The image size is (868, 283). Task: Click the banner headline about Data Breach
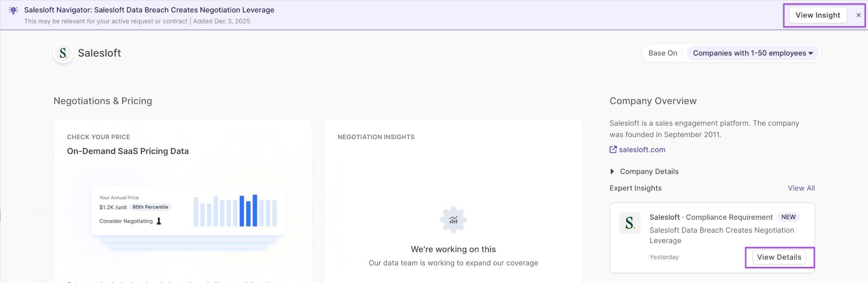(x=149, y=10)
